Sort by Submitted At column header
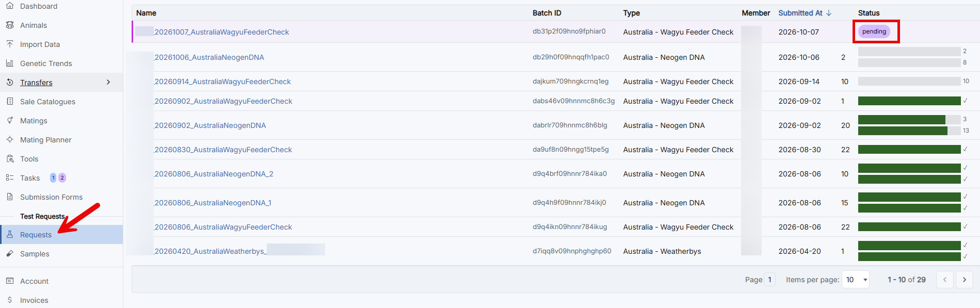980x308 pixels. coord(800,13)
